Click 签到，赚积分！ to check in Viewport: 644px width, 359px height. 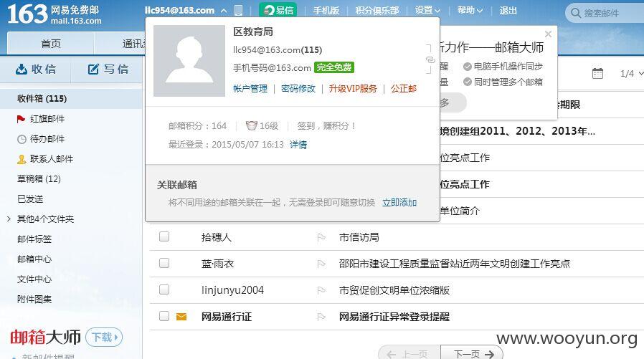[326, 125]
